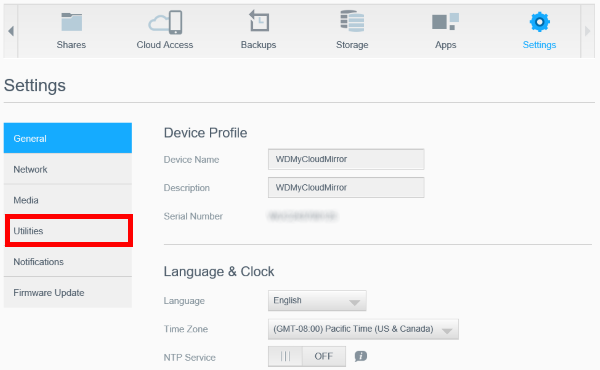
Task: Click the Device Name input field
Action: click(346, 159)
